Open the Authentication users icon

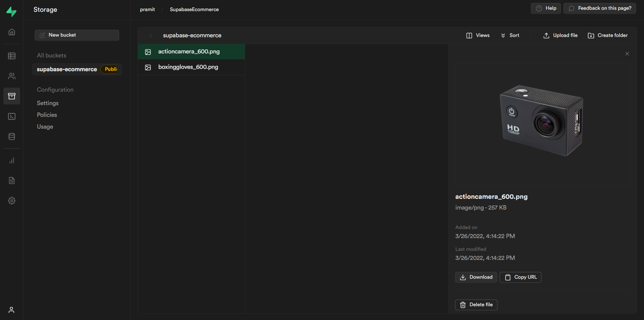click(12, 76)
